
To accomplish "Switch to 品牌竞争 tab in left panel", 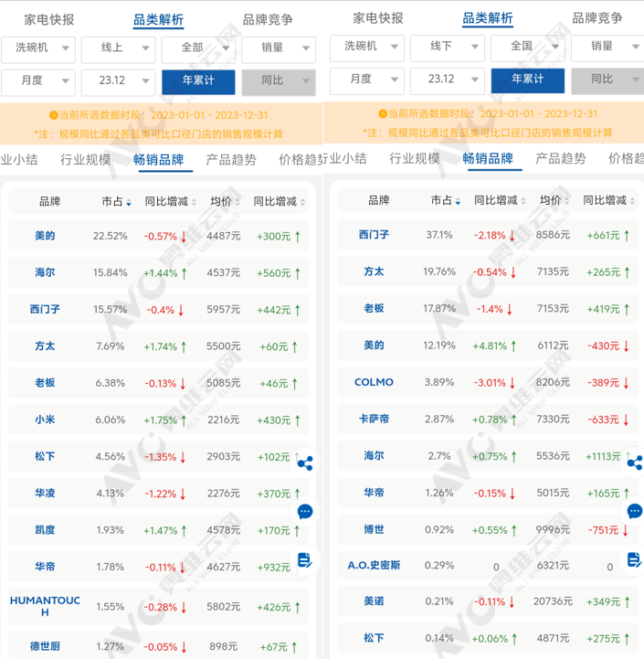I will 268,20.
